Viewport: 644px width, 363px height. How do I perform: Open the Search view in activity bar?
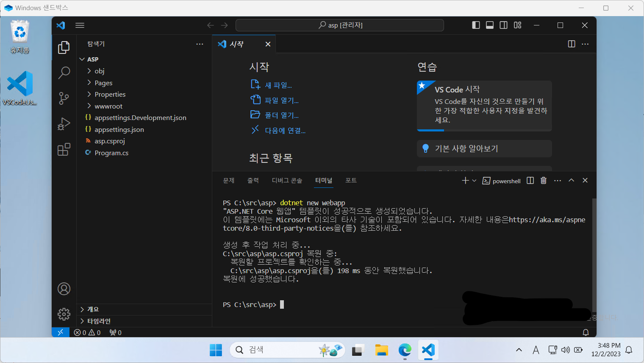pyautogui.click(x=64, y=73)
